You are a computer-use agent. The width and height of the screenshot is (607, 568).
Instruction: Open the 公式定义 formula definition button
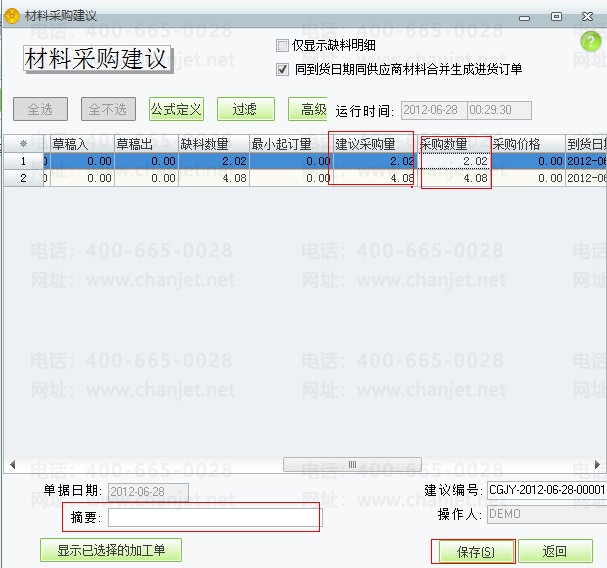tap(176, 109)
